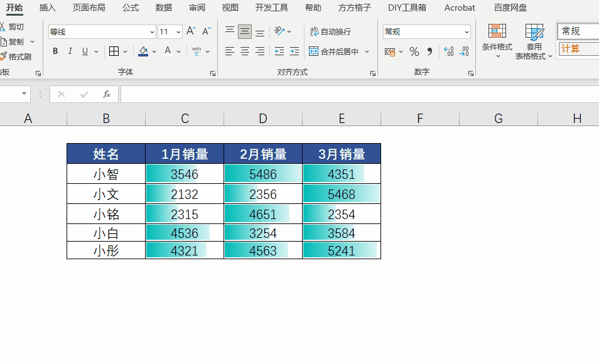Align text right
599x364 pixels.
(x=260, y=51)
